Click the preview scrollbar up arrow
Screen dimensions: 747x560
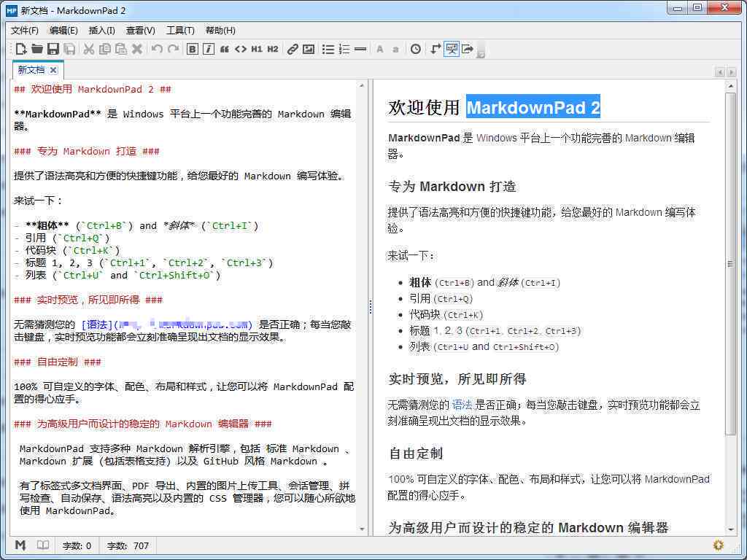[731, 87]
